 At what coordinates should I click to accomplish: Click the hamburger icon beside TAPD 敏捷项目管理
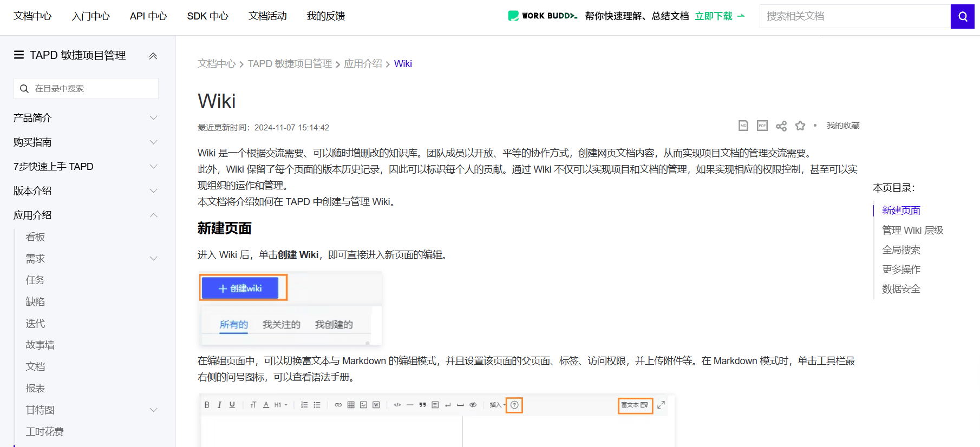[x=19, y=55]
